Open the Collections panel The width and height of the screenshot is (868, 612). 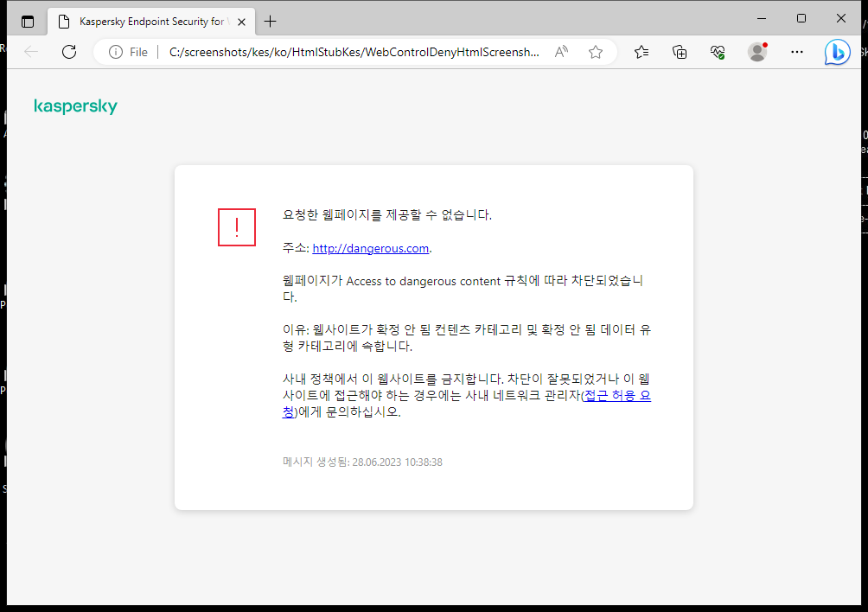[680, 52]
